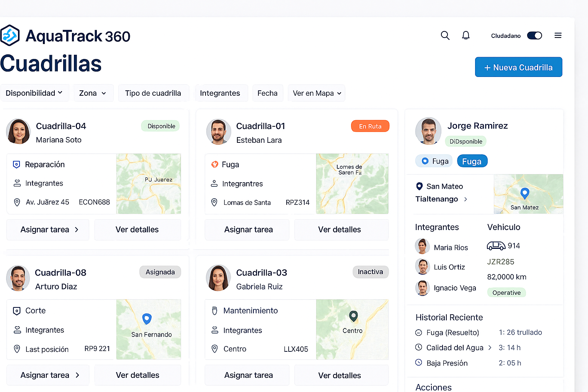Click Asignar tarea for Cuadrilla-04
This screenshot has width=588, height=392.
click(48, 230)
